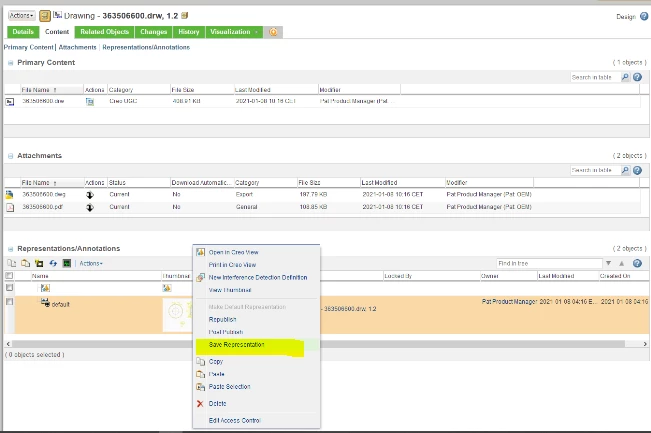651x433 pixels.
Task: Jump to Primary Content link
Action: (x=29, y=47)
